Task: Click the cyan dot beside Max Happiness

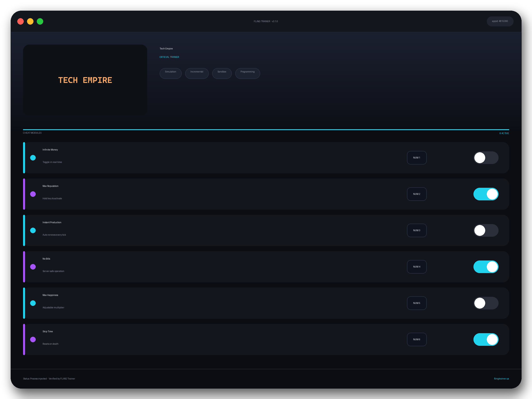Action: coord(33,303)
